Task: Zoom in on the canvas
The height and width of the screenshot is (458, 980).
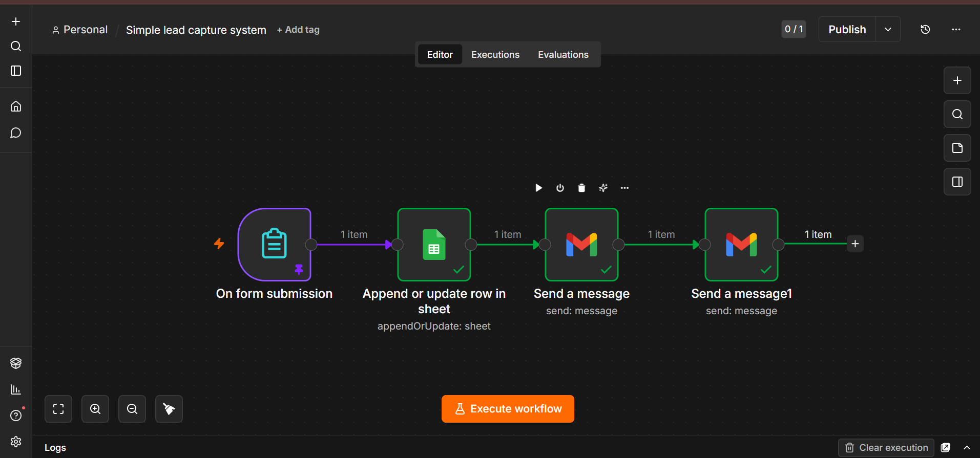Action: [95, 409]
